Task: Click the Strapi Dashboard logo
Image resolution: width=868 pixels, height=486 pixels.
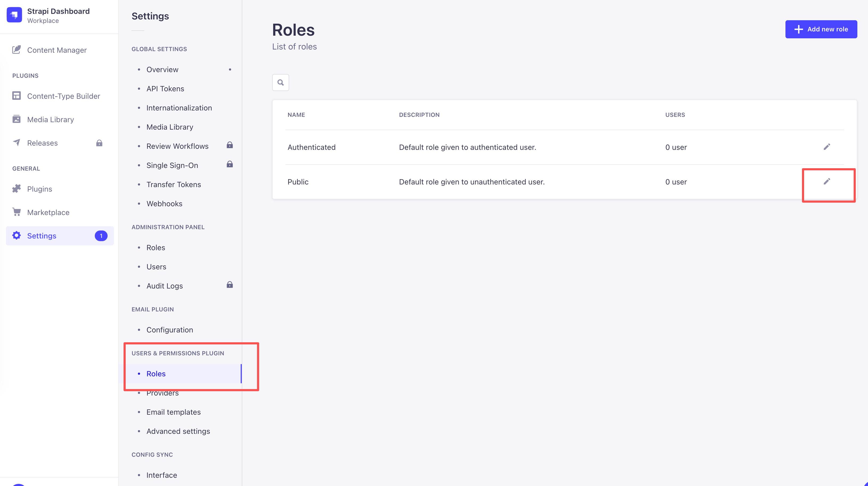Action: tap(14, 15)
